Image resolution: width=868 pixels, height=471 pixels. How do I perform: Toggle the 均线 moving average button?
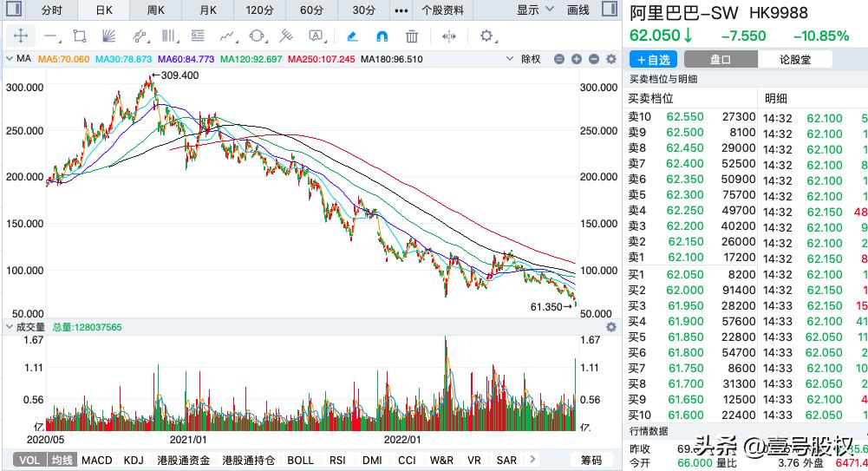(62, 460)
